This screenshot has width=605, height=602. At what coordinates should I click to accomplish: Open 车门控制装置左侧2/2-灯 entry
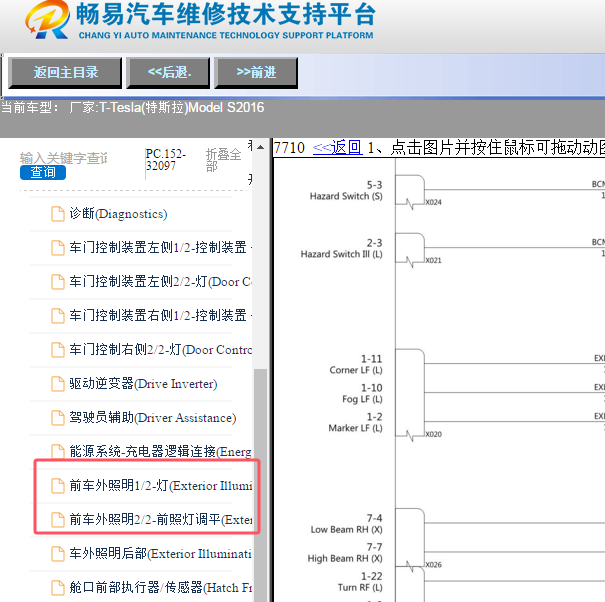160,282
